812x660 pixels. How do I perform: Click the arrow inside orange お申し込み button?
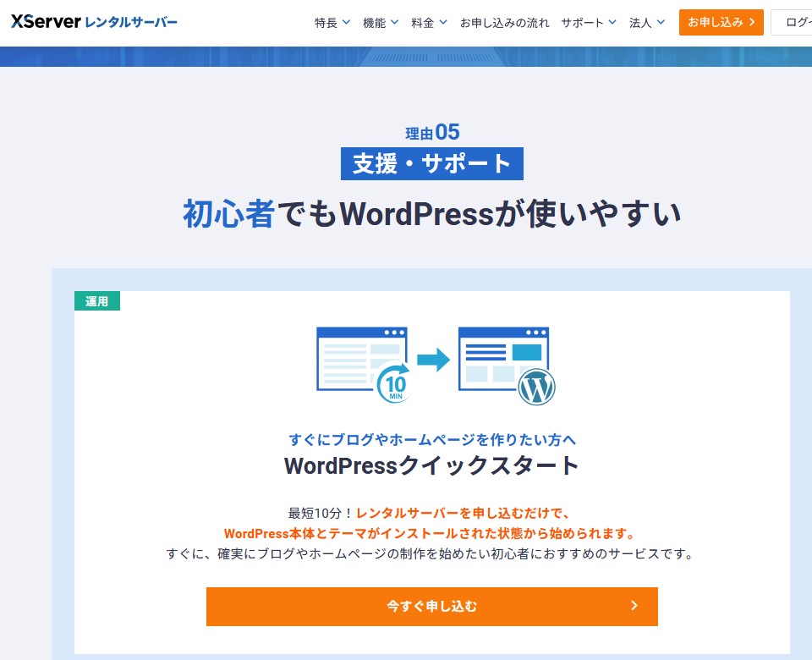(x=750, y=23)
